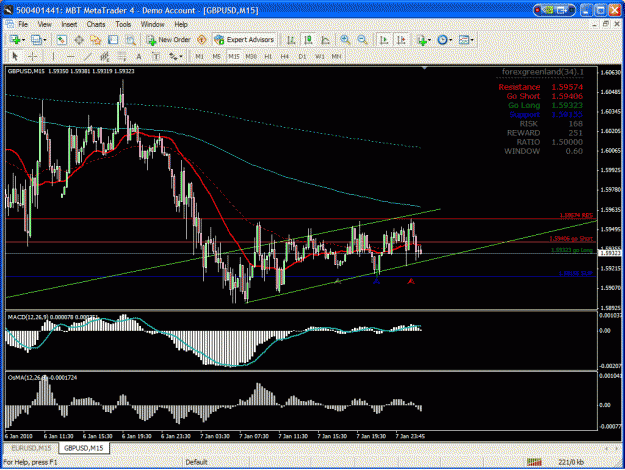Open the Periods dropdown arrow

(450, 40)
